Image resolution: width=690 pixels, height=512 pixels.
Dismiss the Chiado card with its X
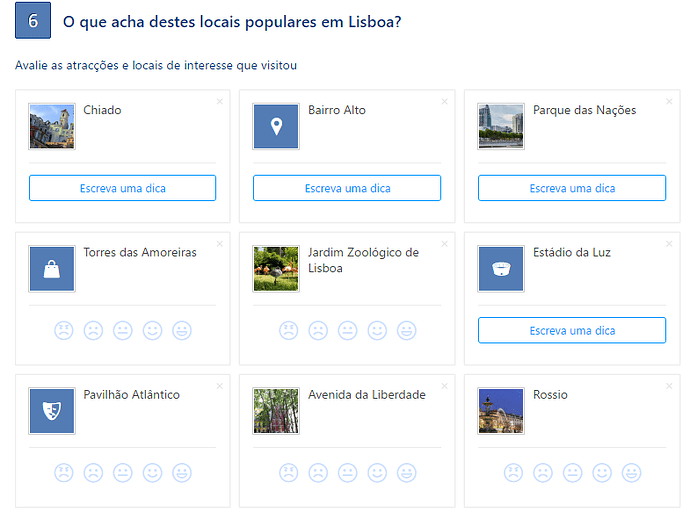(x=220, y=101)
